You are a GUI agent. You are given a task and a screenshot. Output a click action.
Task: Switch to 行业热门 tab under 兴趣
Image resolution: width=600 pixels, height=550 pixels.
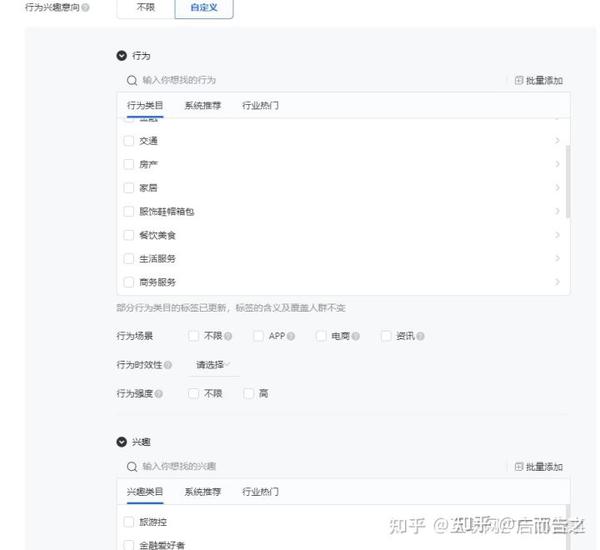[x=260, y=492]
